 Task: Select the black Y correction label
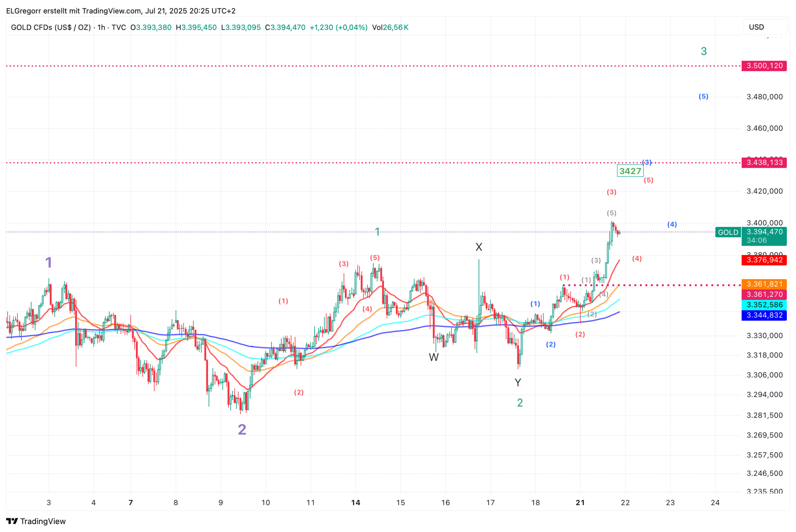(518, 383)
